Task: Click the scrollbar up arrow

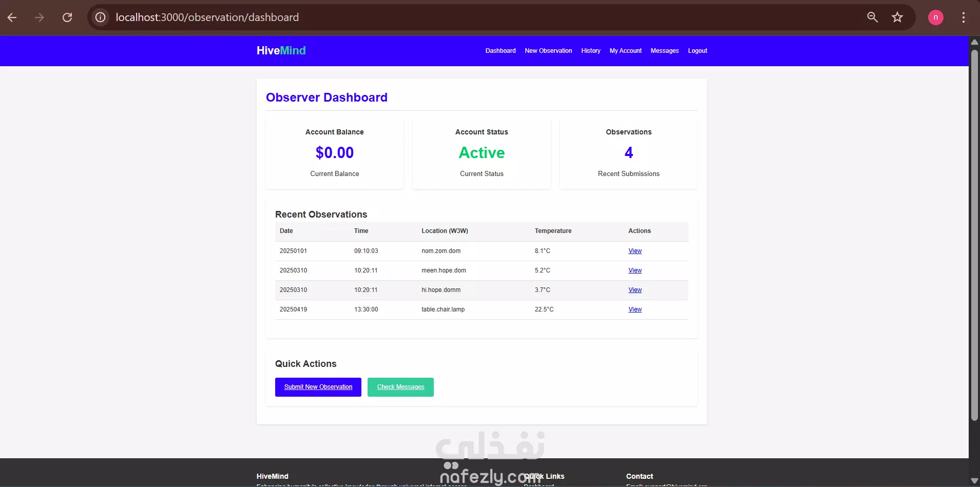Action: click(974, 42)
